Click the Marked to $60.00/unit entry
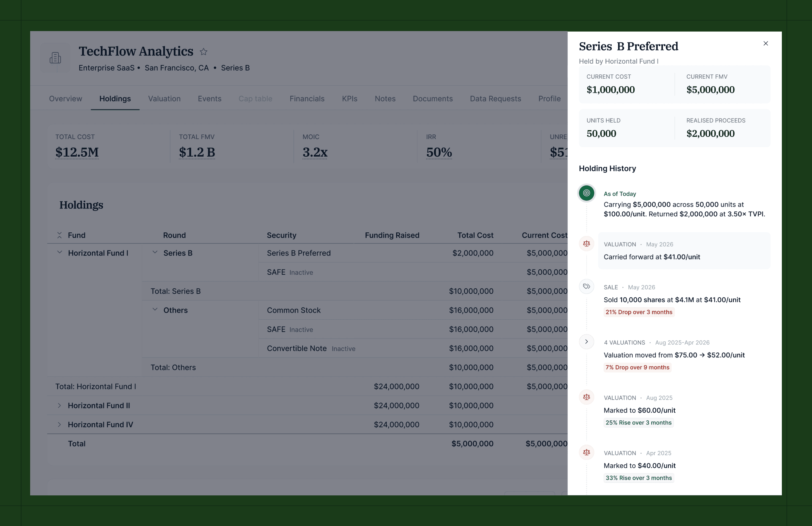 [x=639, y=410]
